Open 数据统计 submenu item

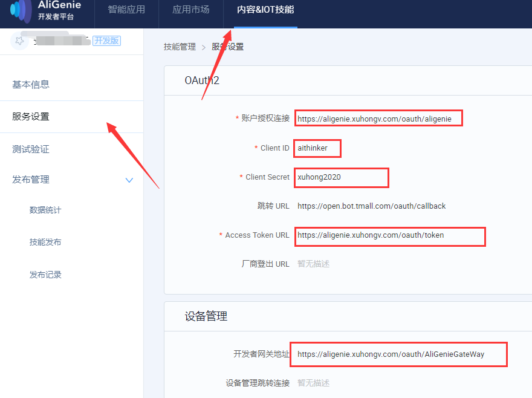(45, 210)
